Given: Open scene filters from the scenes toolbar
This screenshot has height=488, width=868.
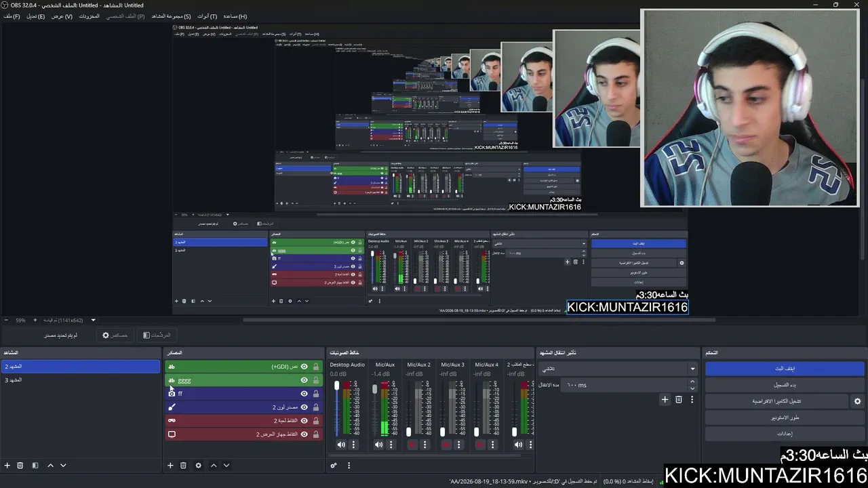Looking at the screenshot, I should tap(35, 466).
